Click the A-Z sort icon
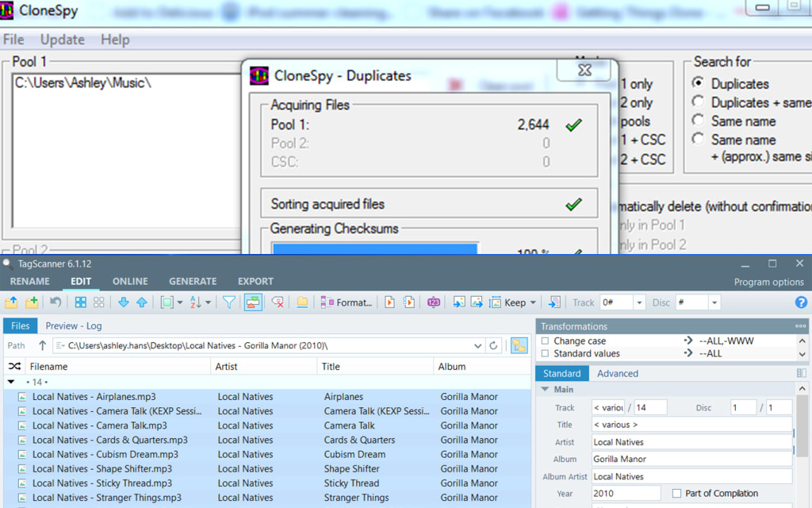 196,302
